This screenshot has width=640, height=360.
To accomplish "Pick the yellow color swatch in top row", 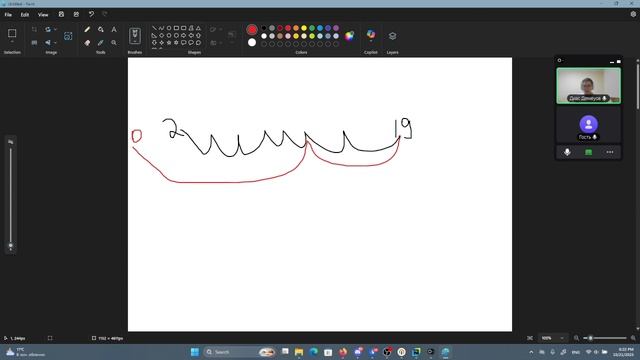I will pyautogui.click(x=304, y=28).
